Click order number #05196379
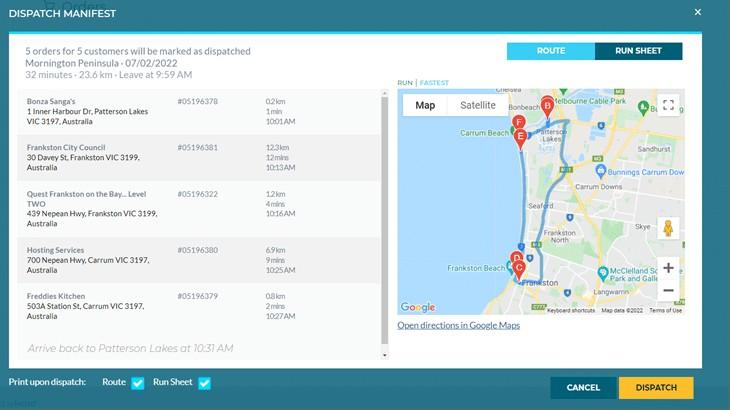Screen dimensions: 730x410 click(197, 296)
